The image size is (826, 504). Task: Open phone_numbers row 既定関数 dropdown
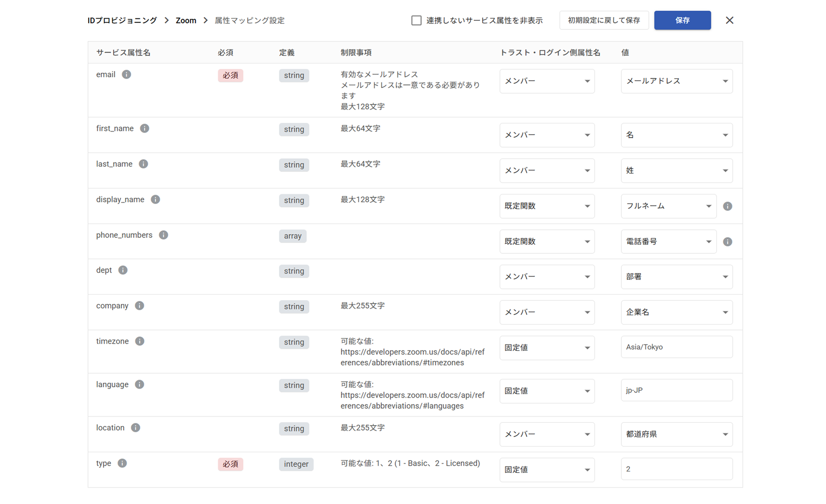[x=547, y=241]
